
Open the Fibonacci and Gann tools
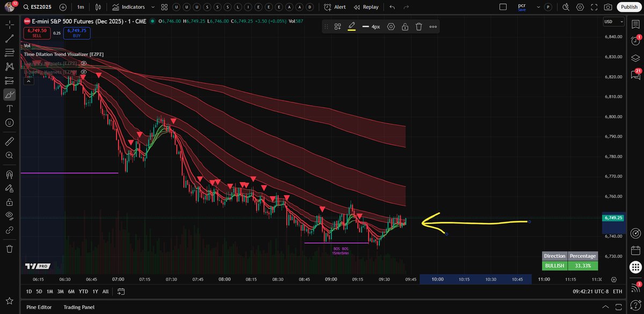point(10,53)
